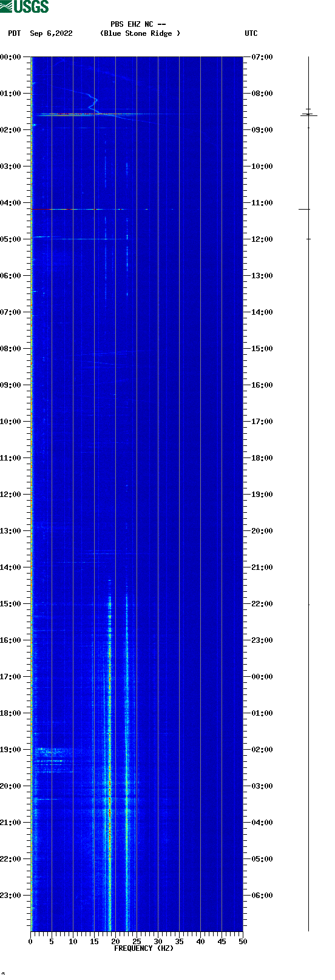Viewport: 335px width, 980px height.
Task: Click the PDT time label '08:00'
Action: pos(11,349)
